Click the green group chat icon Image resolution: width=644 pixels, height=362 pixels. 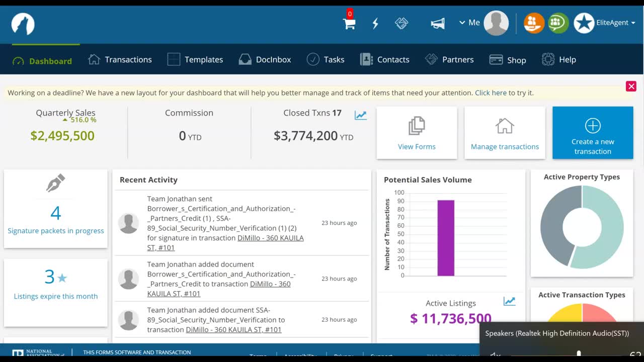tap(558, 23)
